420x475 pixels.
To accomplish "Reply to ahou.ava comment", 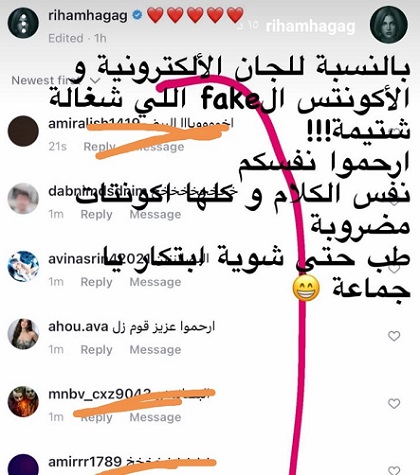I will (96, 350).
